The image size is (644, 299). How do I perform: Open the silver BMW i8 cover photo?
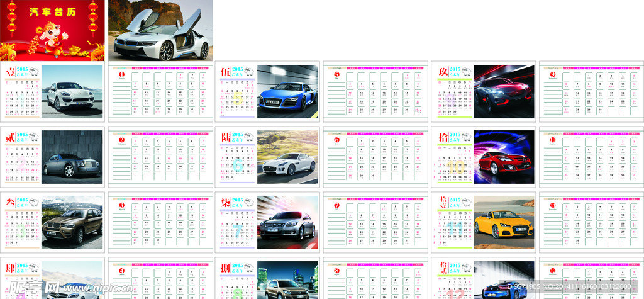pos(160,30)
